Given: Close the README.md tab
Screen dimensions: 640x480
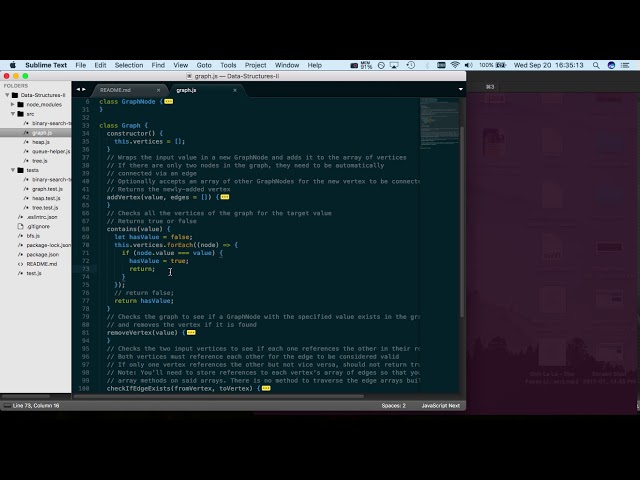Looking at the screenshot, I should coord(158,90).
